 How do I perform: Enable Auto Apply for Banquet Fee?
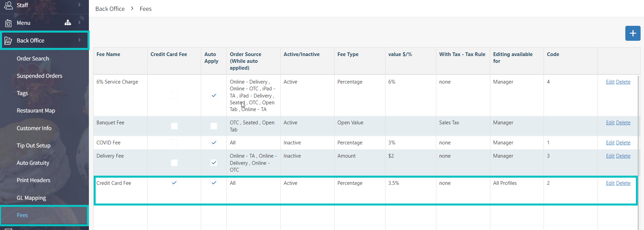click(x=214, y=126)
